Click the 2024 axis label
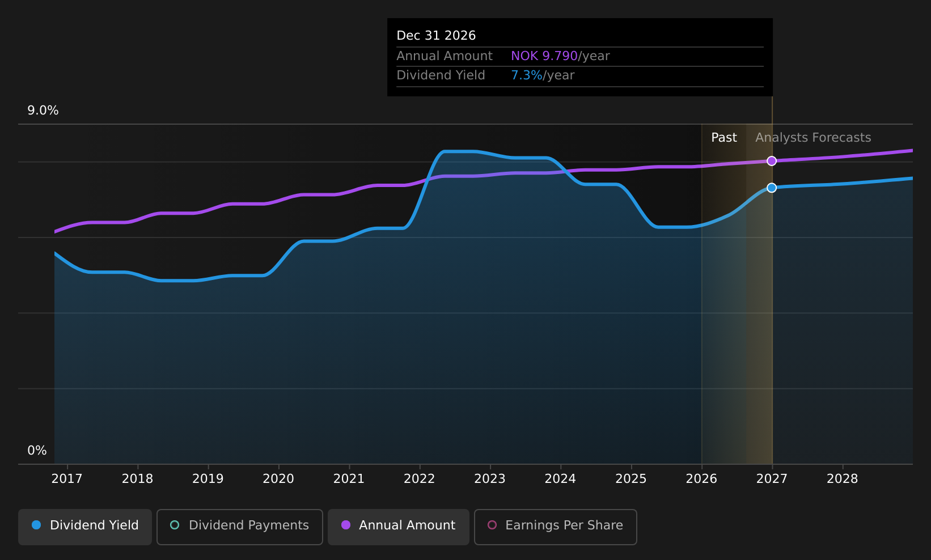 (x=561, y=479)
